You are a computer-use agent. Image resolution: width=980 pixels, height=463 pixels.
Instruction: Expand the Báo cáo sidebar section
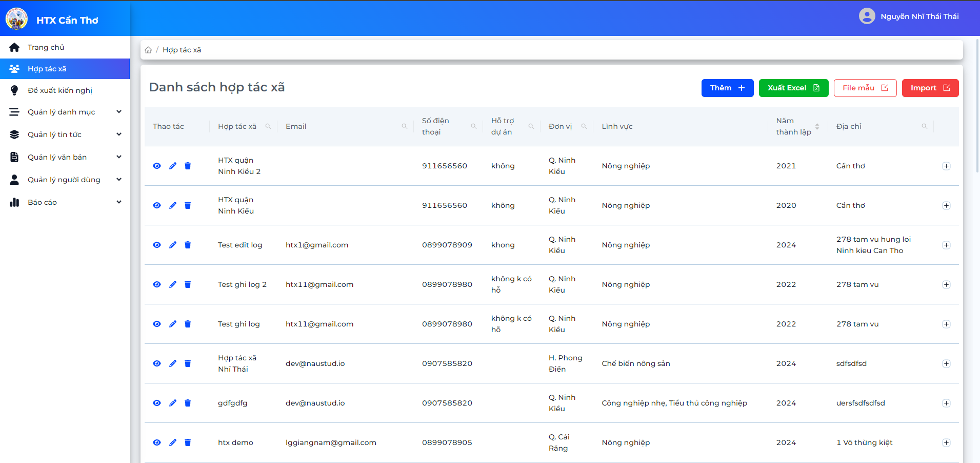click(65, 202)
